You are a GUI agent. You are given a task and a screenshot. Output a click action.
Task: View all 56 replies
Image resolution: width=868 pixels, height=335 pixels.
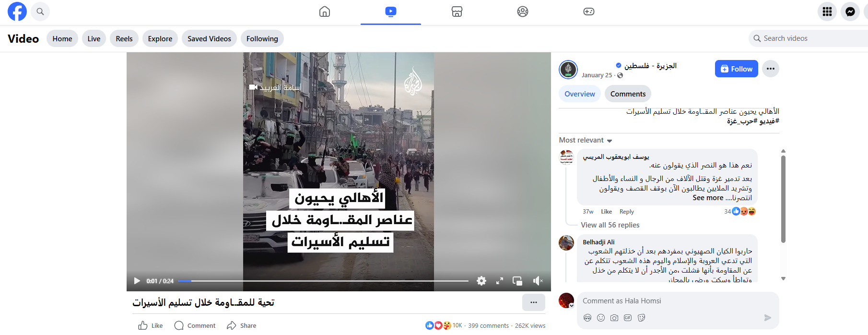click(x=610, y=225)
